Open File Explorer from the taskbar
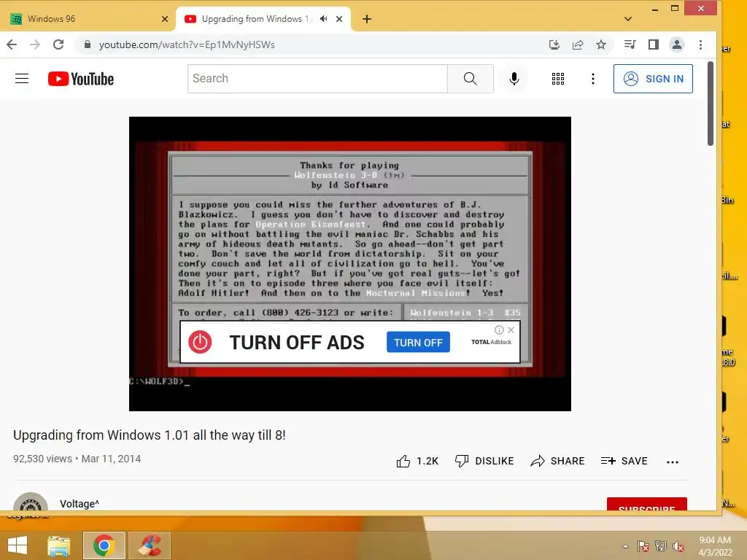Screen dimensions: 747x560 click(x=59, y=545)
